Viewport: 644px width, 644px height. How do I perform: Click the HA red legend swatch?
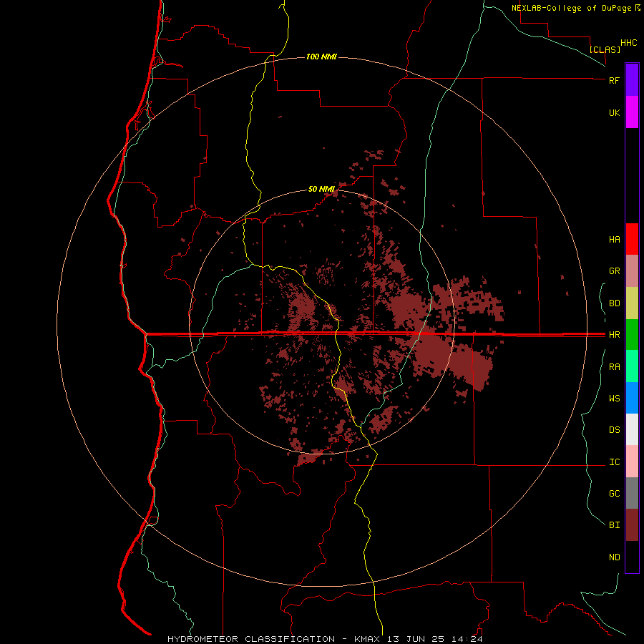pyautogui.click(x=632, y=239)
